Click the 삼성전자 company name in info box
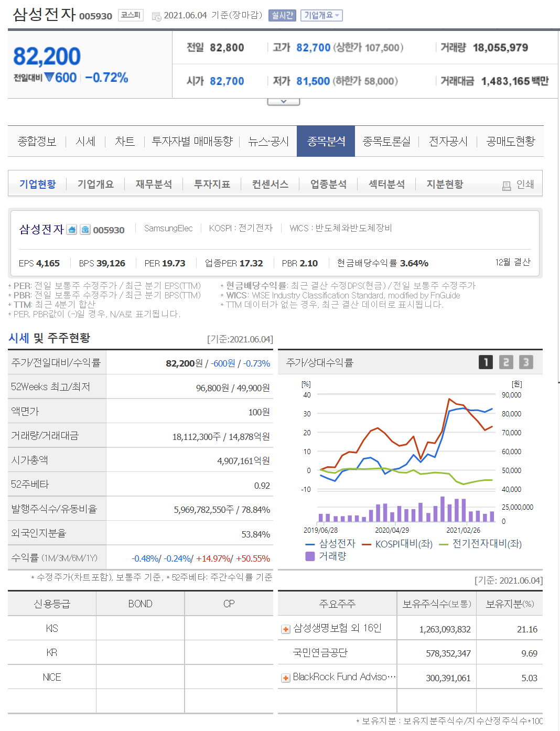This screenshot has width=560, height=731. [41, 229]
